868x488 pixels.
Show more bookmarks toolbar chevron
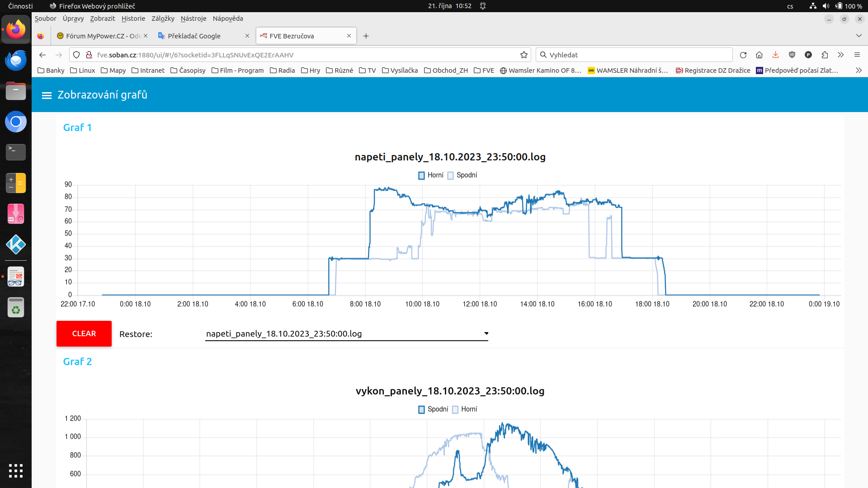pos(859,70)
